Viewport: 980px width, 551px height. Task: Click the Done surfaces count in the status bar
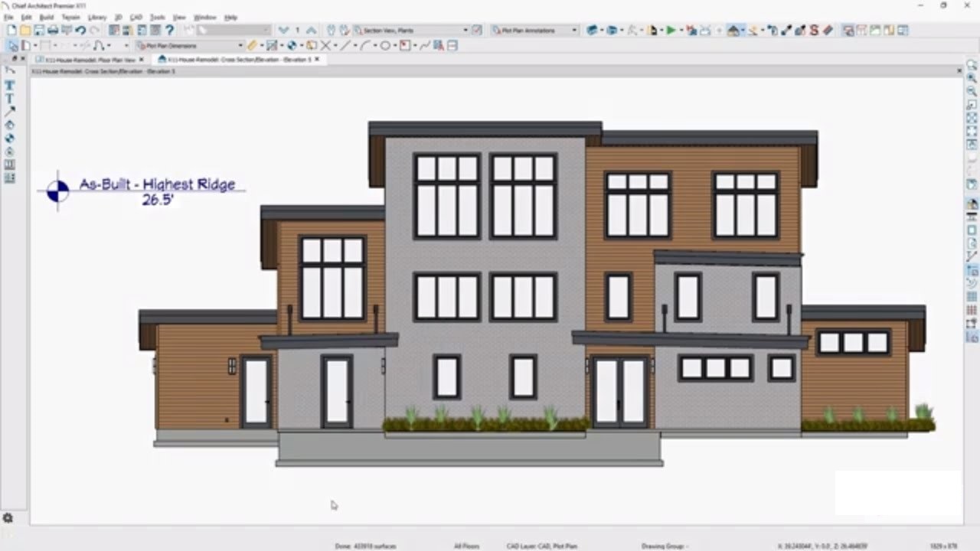[365, 546]
